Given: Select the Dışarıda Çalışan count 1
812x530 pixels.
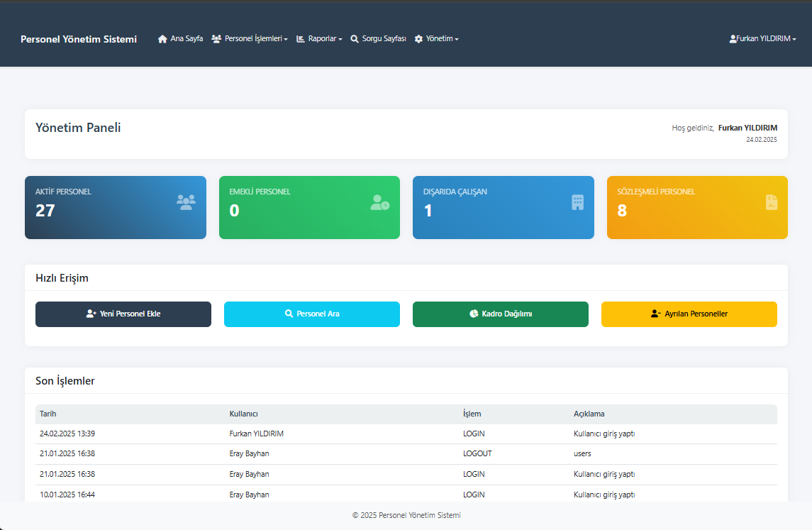Looking at the screenshot, I should 428,210.
